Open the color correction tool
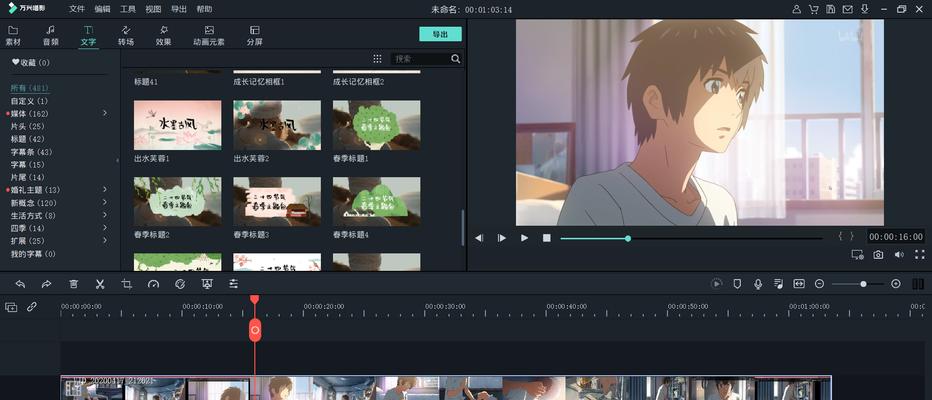Screen dimensions: 932x400 tap(180, 284)
